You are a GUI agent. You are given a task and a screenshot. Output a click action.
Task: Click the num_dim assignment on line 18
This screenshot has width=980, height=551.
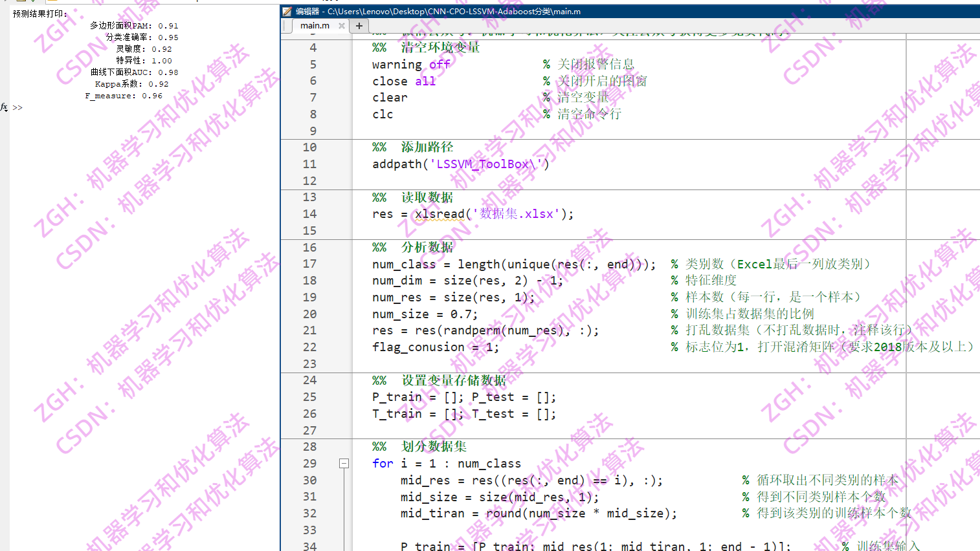(x=468, y=281)
